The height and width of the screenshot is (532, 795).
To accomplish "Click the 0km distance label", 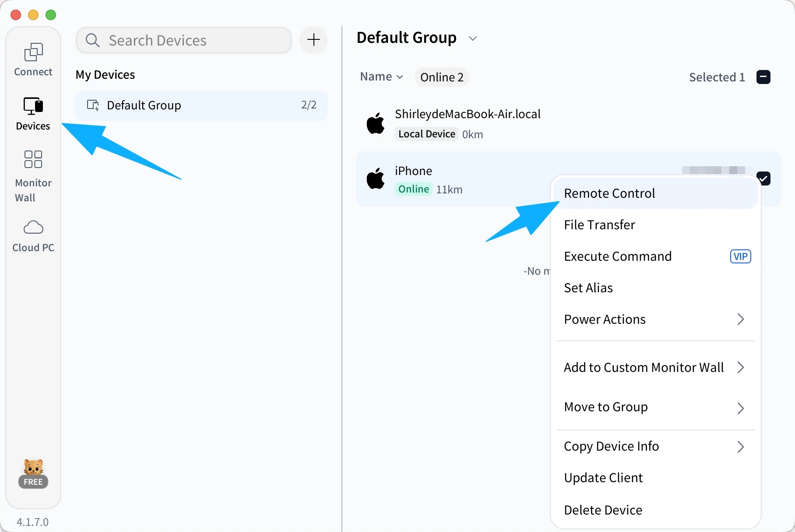I will click(x=473, y=134).
